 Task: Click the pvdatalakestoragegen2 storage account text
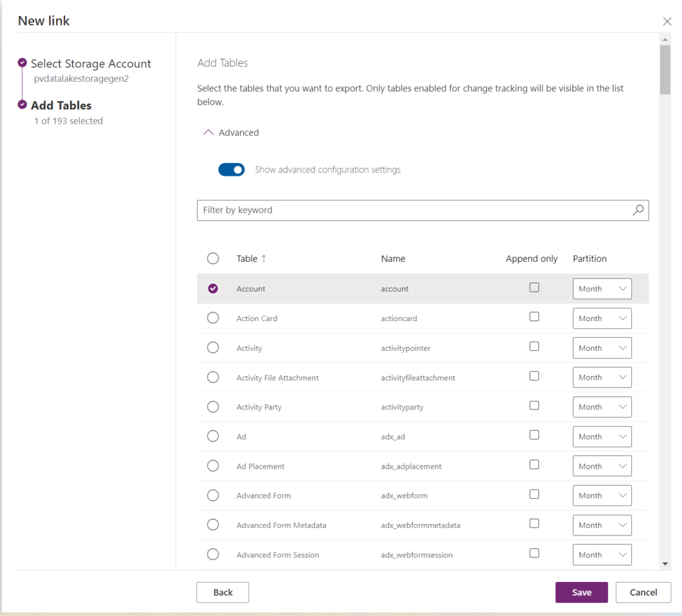click(x=81, y=79)
